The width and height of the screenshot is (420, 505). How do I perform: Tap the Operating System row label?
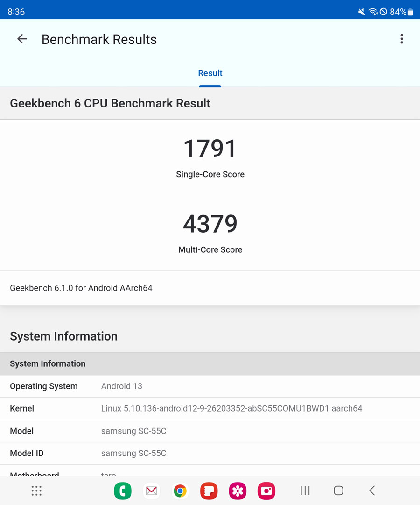coord(44,386)
